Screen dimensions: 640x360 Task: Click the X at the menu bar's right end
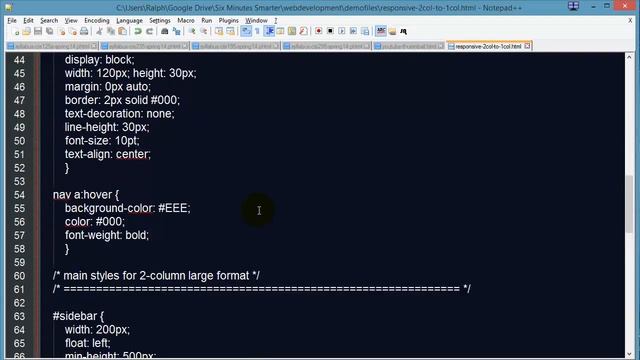pyautogui.click(x=630, y=20)
